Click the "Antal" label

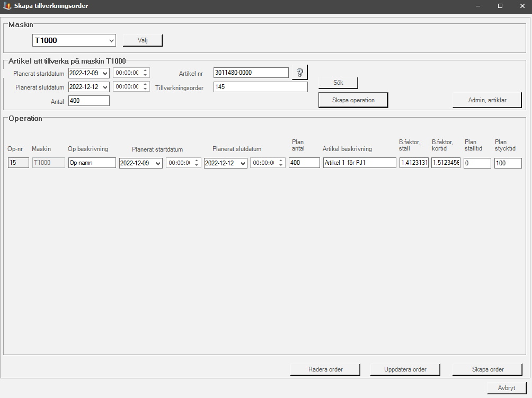click(x=57, y=102)
